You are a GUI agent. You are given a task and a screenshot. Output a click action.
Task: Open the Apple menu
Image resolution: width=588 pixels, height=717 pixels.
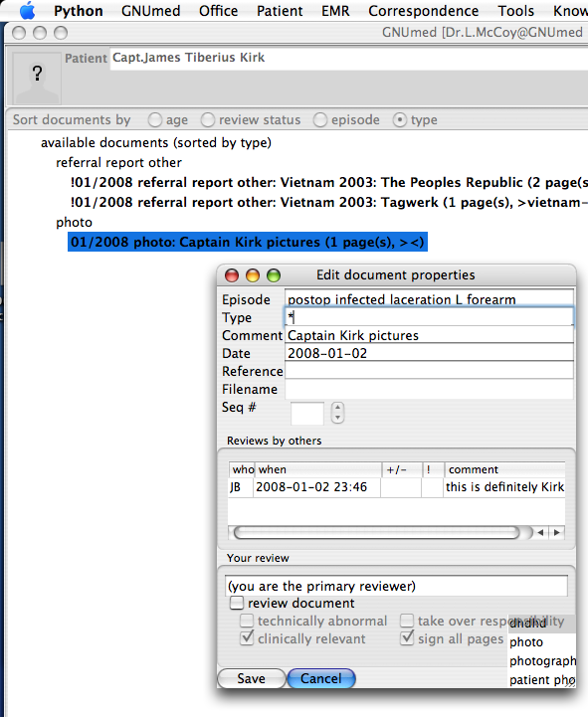[x=27, y=11]
